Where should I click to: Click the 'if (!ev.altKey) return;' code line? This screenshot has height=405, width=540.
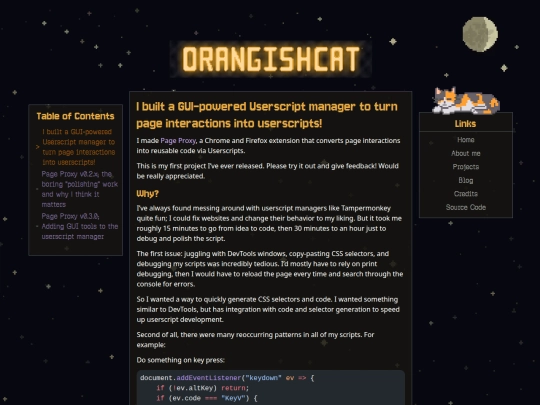tap(202, 388)
